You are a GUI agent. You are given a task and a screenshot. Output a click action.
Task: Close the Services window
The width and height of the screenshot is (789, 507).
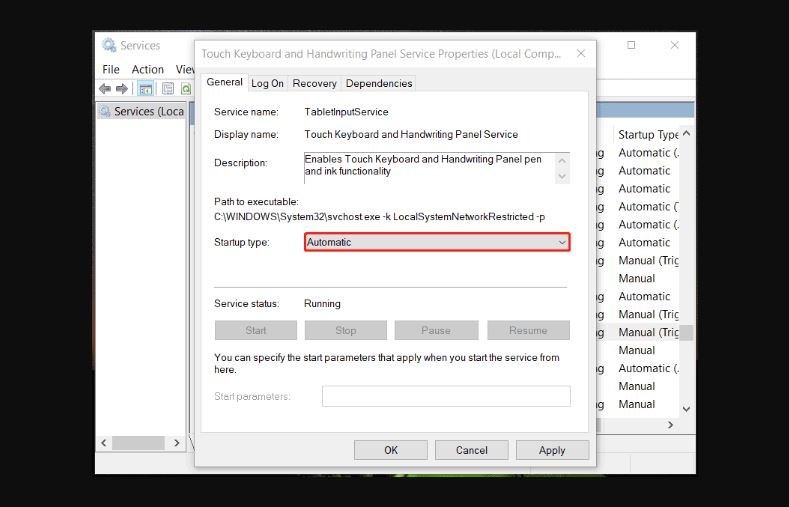click(x=675, y=45)
